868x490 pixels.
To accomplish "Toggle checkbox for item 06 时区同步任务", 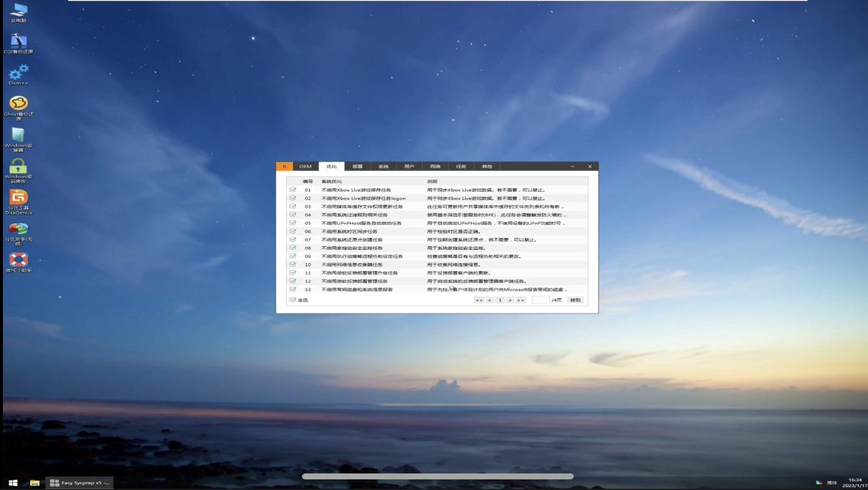I will pos(292,231).
